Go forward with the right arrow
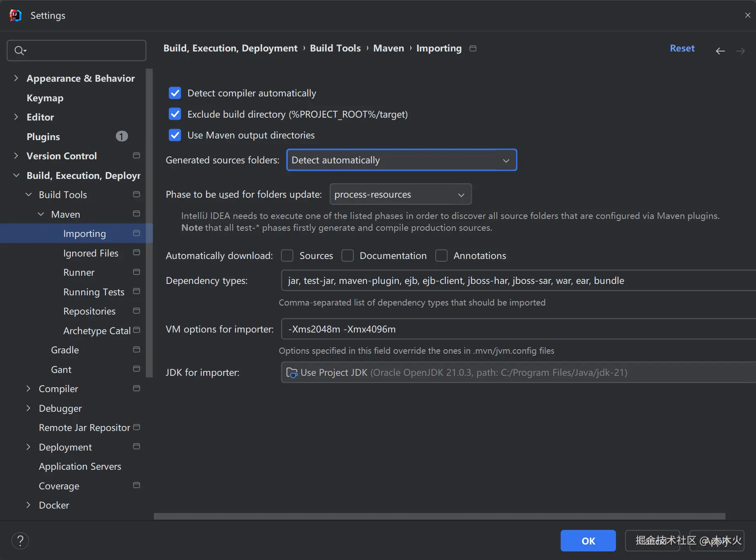 click(740, 51)
